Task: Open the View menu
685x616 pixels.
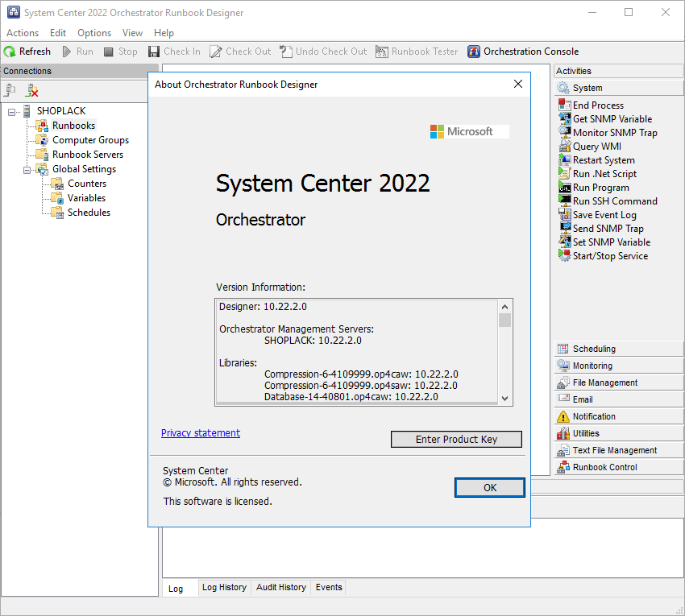Action: [x=132, y=33]
